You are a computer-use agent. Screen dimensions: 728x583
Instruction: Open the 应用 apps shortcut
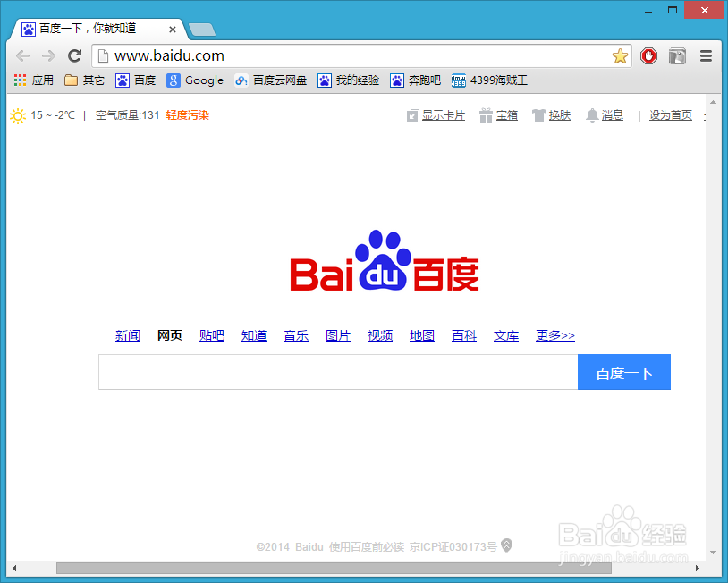point(33,80)
